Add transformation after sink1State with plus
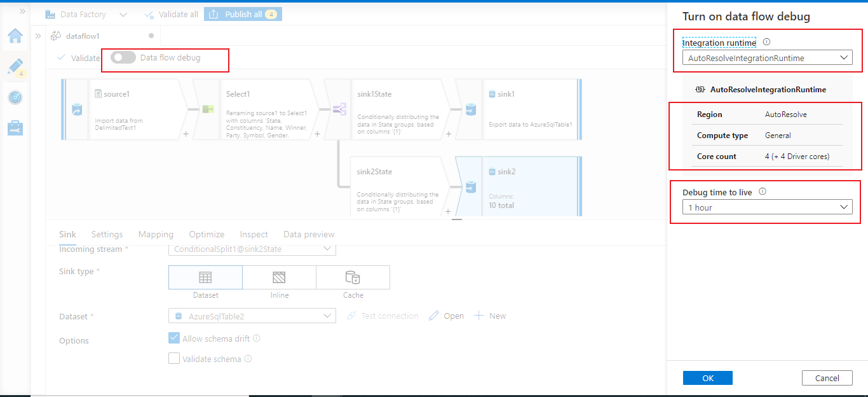Screen dimensions: 868x397 click(449, 134)
